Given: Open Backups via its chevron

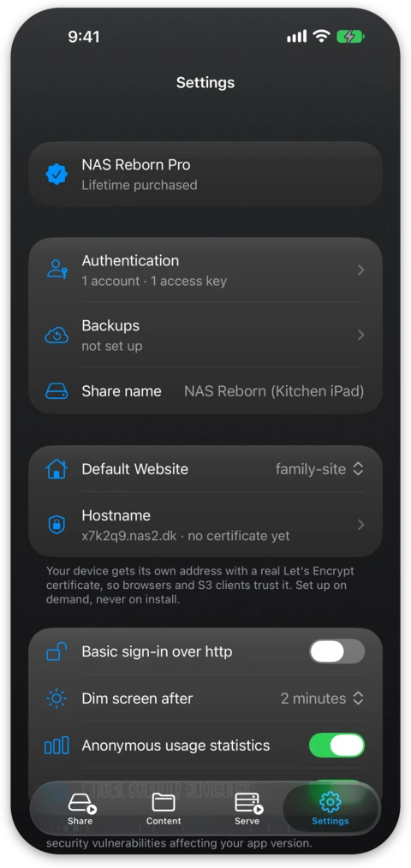Looking at the screenshot, I should tap(360, 335).
